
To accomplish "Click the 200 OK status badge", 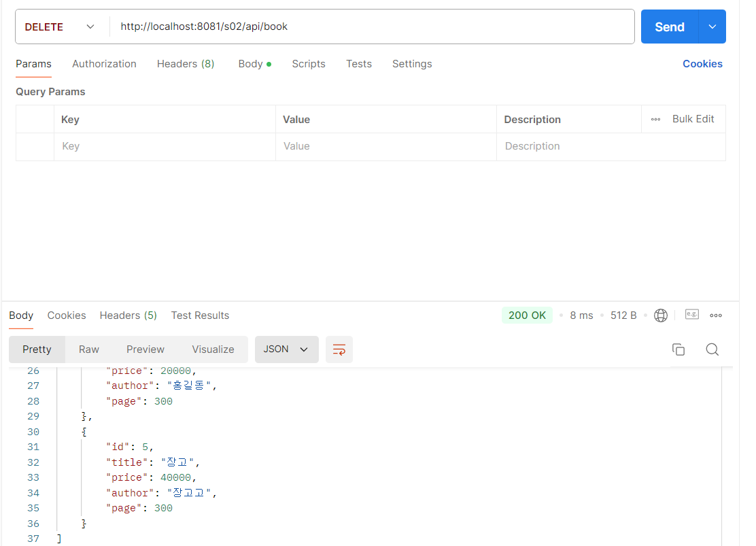I will point(527,315).
